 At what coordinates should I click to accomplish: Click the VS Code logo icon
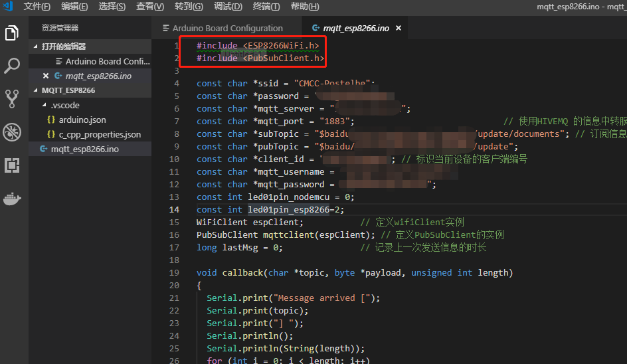(x=8, y=6)
